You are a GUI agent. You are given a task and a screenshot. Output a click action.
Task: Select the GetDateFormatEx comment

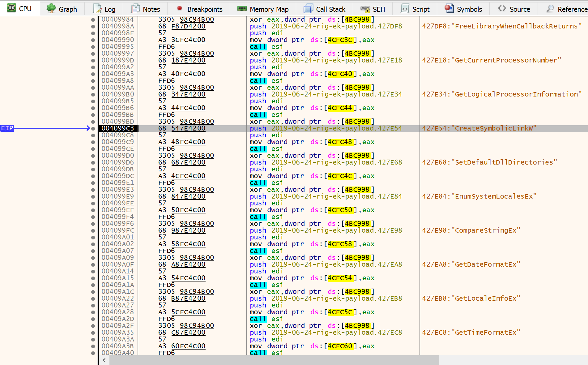tap(471, 264)
